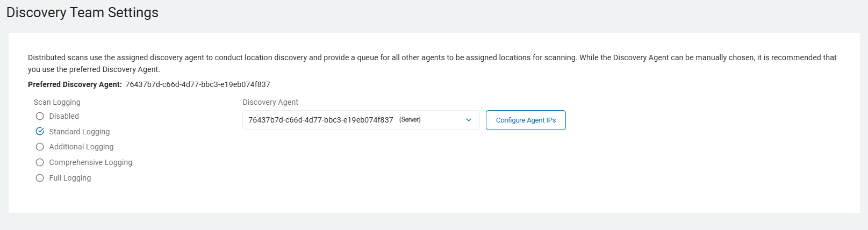Image resolution: width=868 pixels, height=230 pixels.
Task: Click the 'Scan Logging' group label
Action: pos(57,102)
